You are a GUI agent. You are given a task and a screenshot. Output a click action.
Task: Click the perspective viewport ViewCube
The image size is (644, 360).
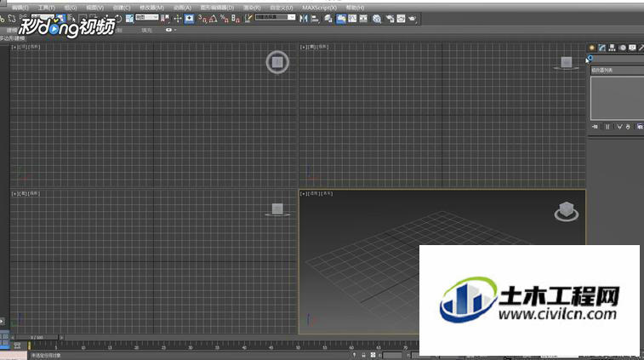tap(567, 211)
